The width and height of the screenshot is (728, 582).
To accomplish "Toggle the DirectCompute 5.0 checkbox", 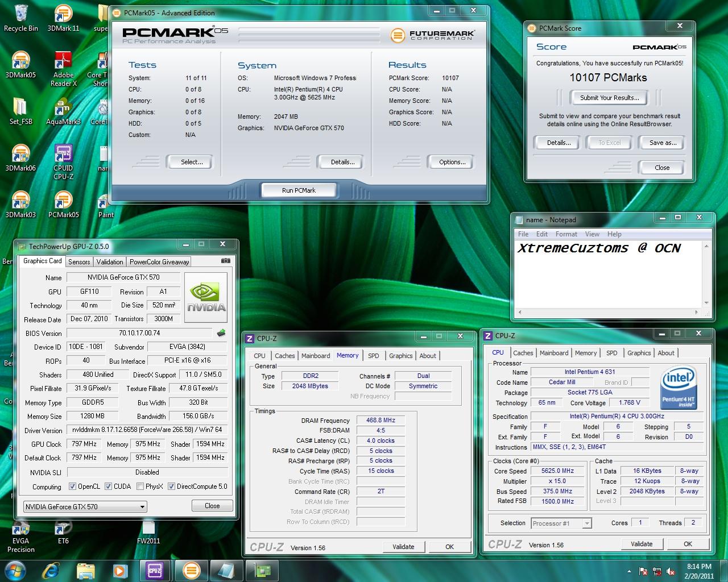I will pyautogui.click(x=171, y=487).
